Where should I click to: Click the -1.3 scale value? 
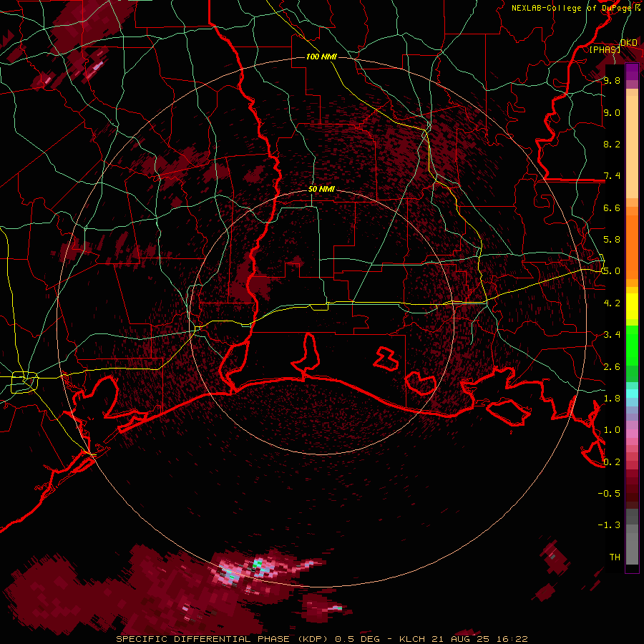click(x=609, y=525)
